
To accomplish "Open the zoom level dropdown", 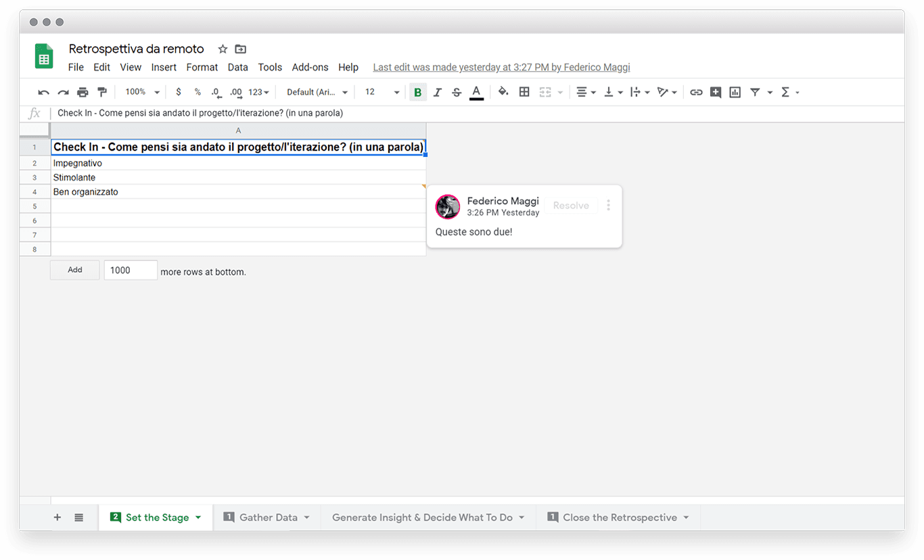I will pos(143,92).
